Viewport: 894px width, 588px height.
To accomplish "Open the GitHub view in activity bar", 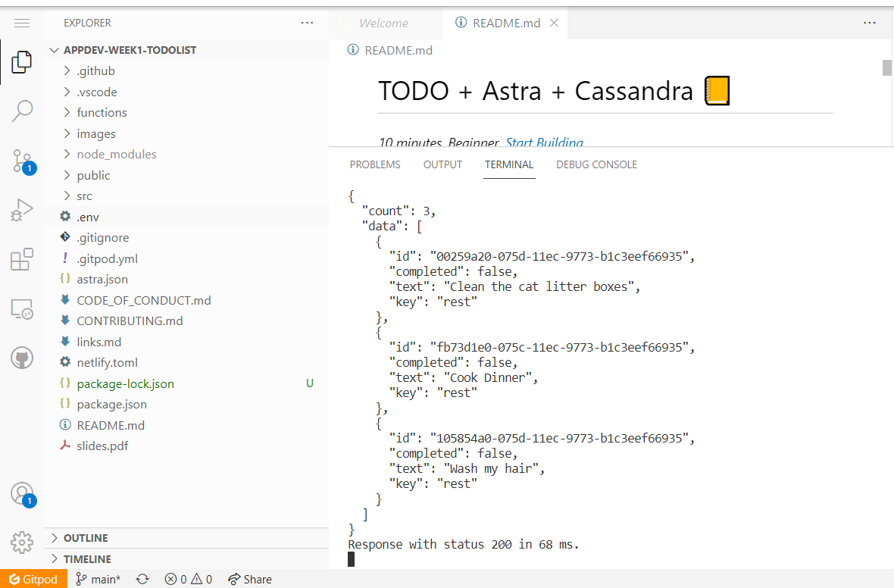I will [22, 358].
